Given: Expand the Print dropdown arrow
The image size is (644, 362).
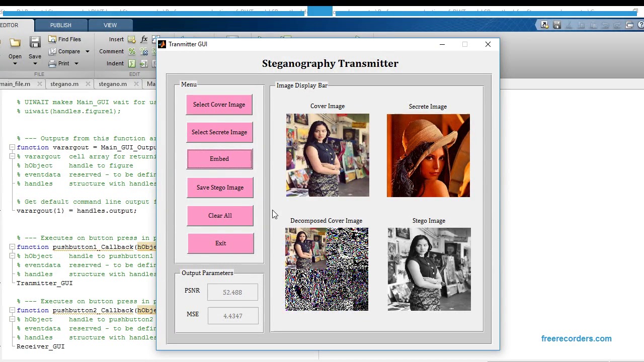Looking at the screenshot, I should click(76, 63).
